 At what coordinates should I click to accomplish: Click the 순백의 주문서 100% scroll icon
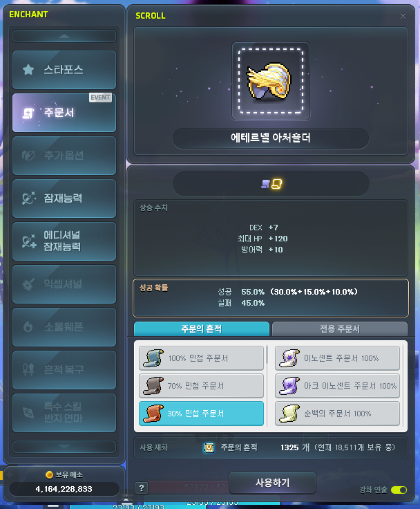coord(289,414)
